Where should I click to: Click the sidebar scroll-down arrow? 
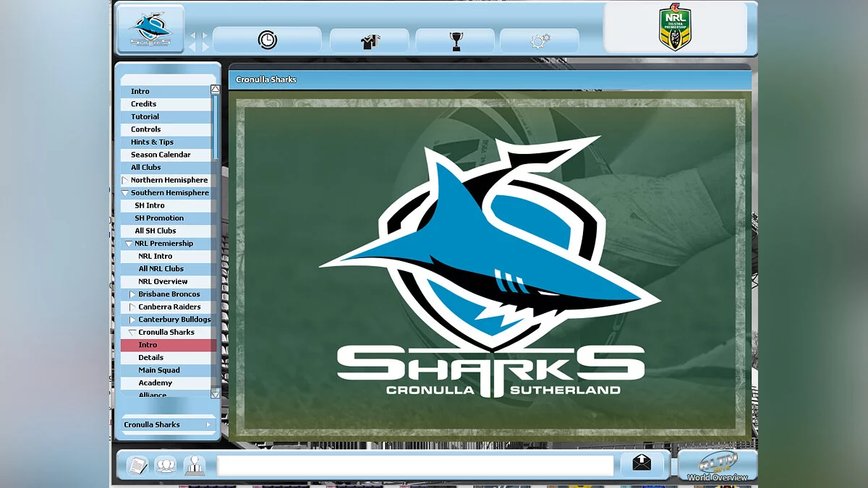(215, 393)
